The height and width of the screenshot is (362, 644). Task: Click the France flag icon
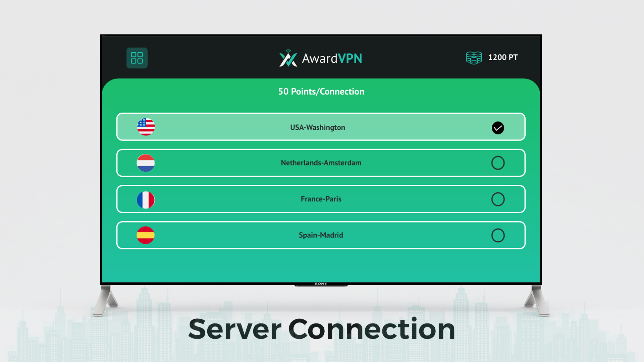click(x=146, y=199)
